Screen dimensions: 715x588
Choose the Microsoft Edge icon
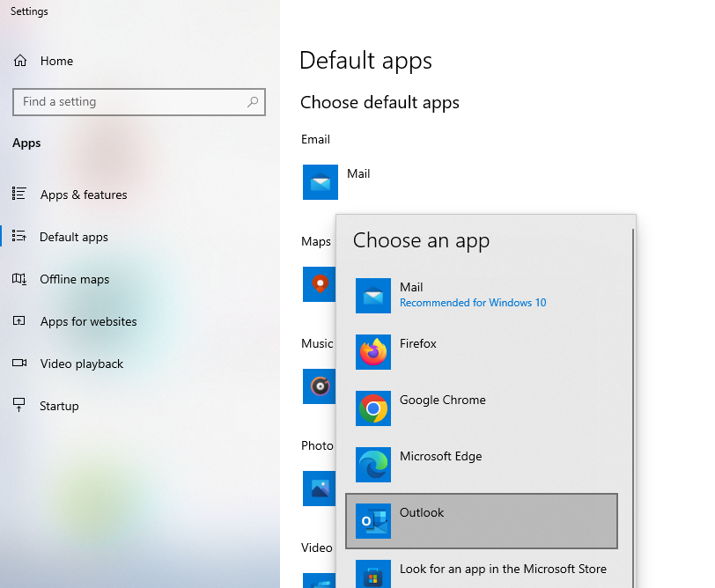point(373,465)
